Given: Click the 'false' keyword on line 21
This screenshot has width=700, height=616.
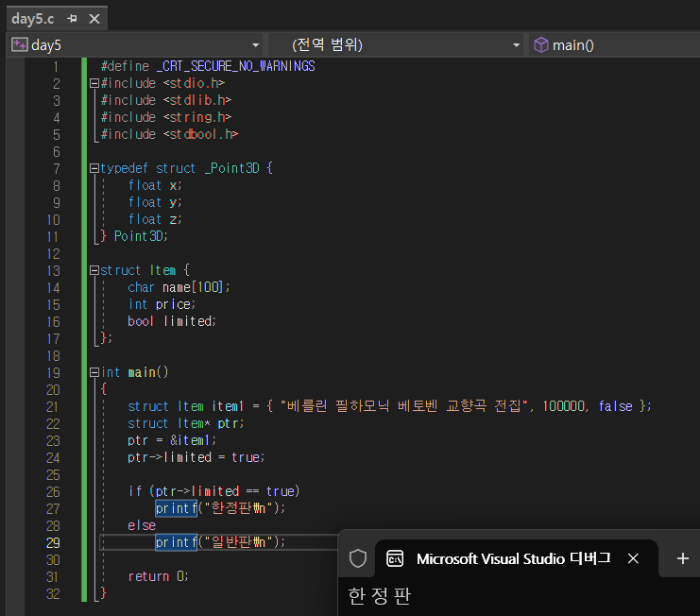Looking at the screenshot, I should pyautogui.click(x=615, y=406).
